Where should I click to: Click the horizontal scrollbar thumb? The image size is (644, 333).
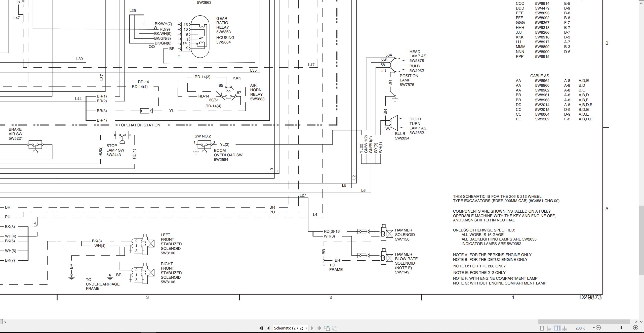click(584, 321)
